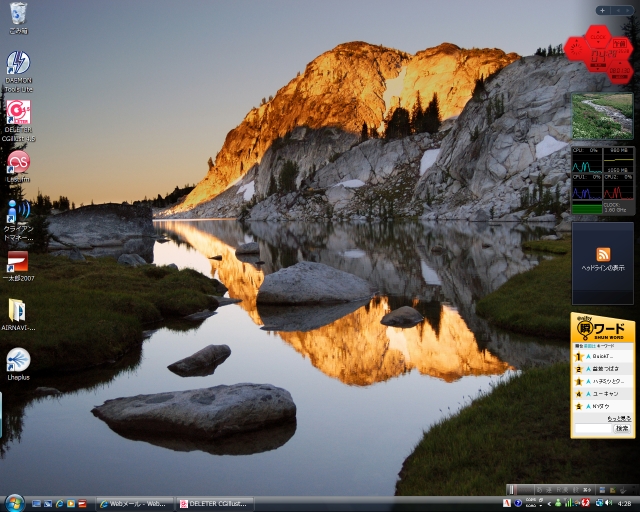Launch DAEMON Tools Lite shortcut
Screen dimensions: 640x512
tap(18, 64)
